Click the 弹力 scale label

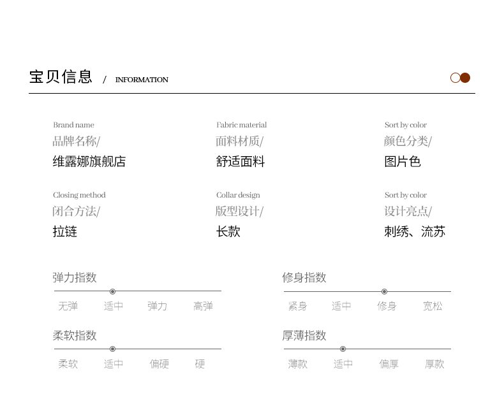(157, 306)
